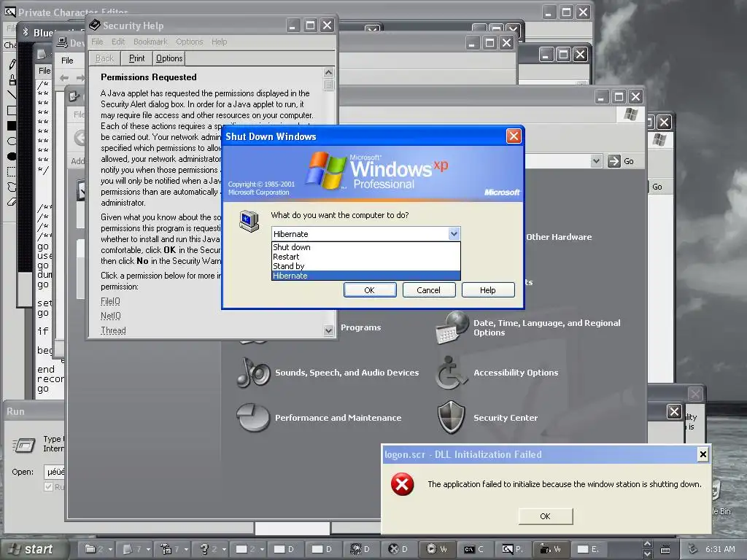Image resolution: width=747 pixels, height=560 pixels.
Task: Open the media player 'W' taskbar button
Action: pyautogui.click(x=438, y=549)
